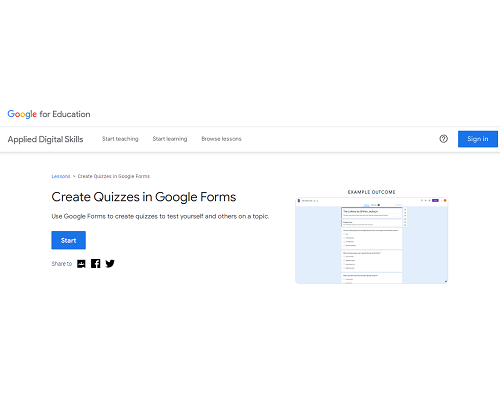Open the example outcome quiz thumbnail
Screen dimensions: 500x400
(371, 240)
